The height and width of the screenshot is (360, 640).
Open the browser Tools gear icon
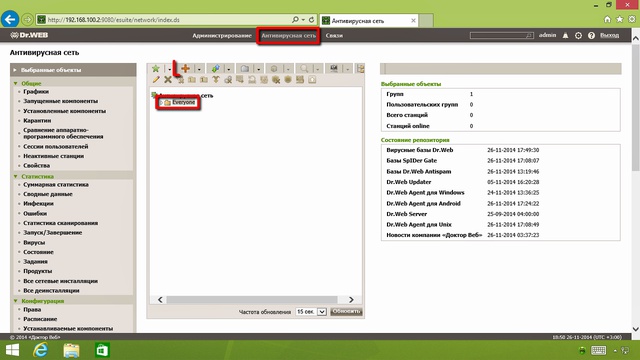(x=632, y=19)
